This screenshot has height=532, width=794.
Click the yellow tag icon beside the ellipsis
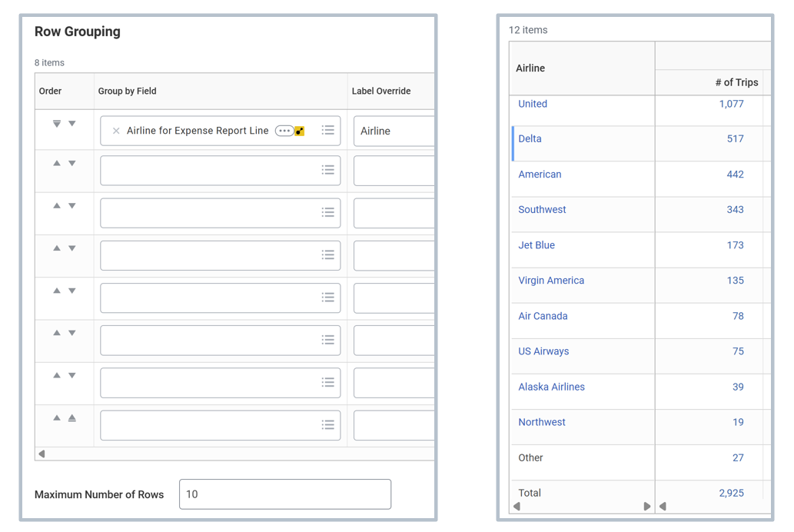pos(300,131)
